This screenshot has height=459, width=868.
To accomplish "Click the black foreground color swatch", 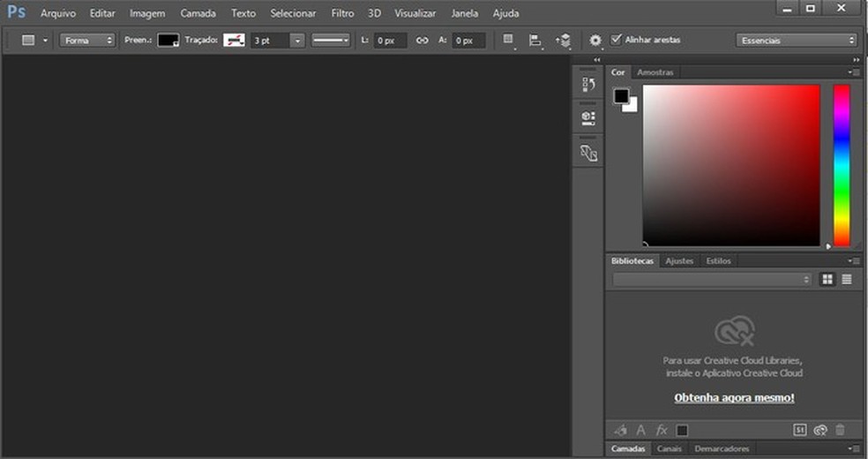I will [621, 96].
